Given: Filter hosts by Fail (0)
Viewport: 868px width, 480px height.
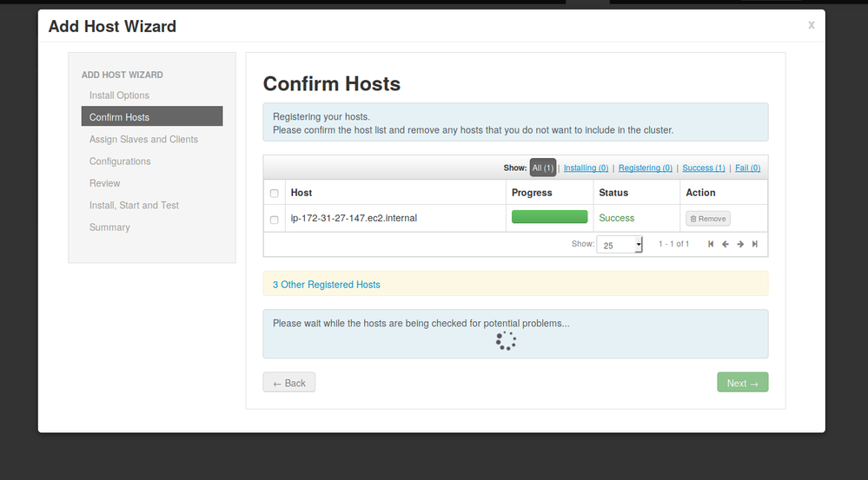Looking at the screenshot, I should [x=747, y=168].
